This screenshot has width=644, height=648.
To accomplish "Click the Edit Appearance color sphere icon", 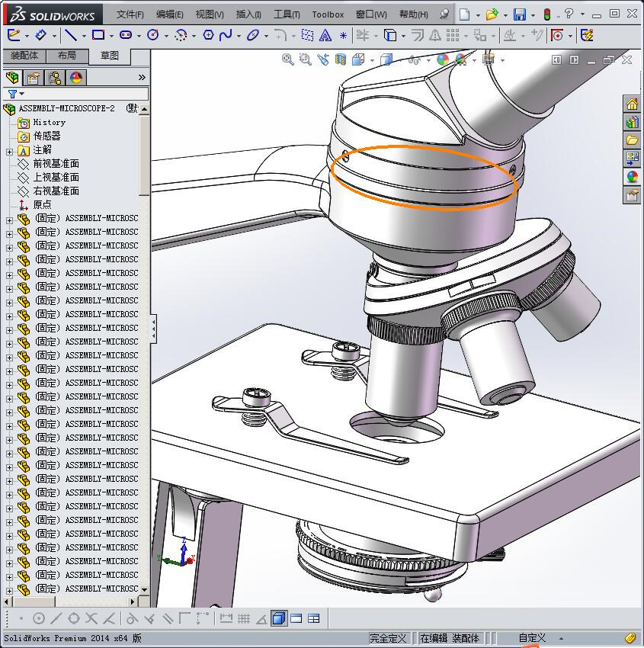I will pos(443,59).
